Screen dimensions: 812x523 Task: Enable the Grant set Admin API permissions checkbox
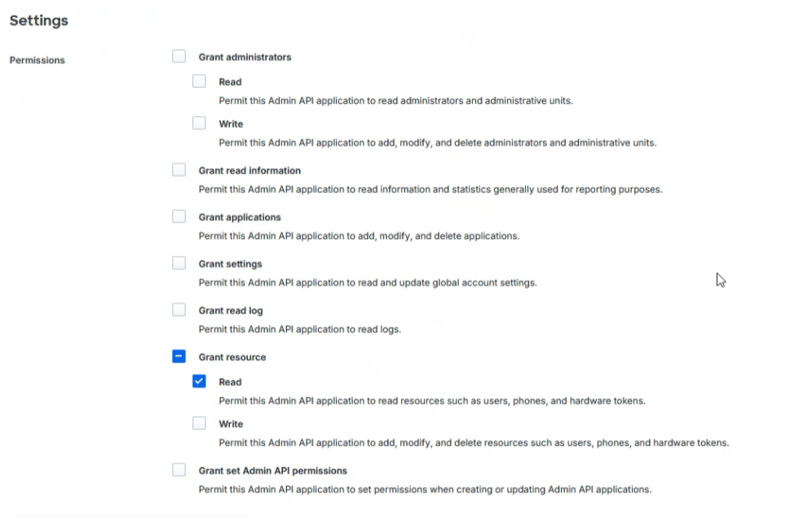click(179, 470)
